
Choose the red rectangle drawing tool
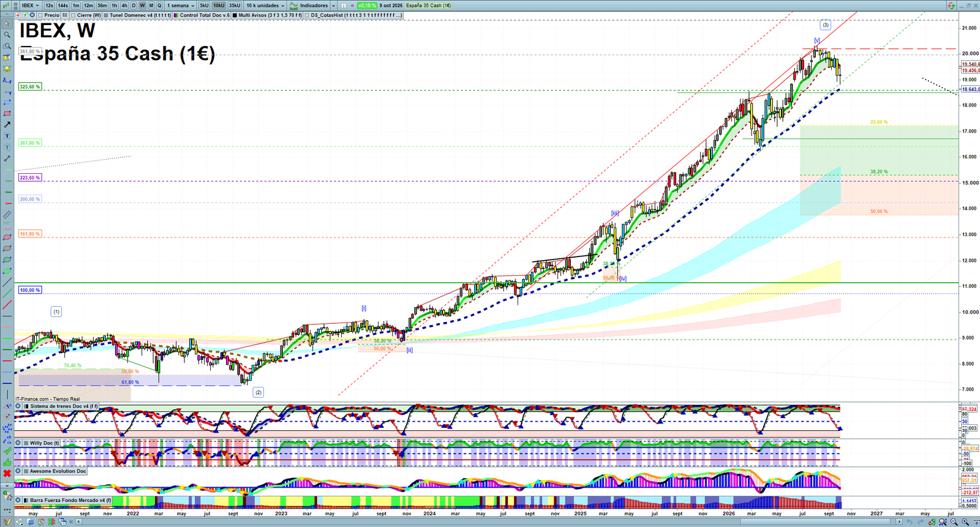tap(7, 114)
